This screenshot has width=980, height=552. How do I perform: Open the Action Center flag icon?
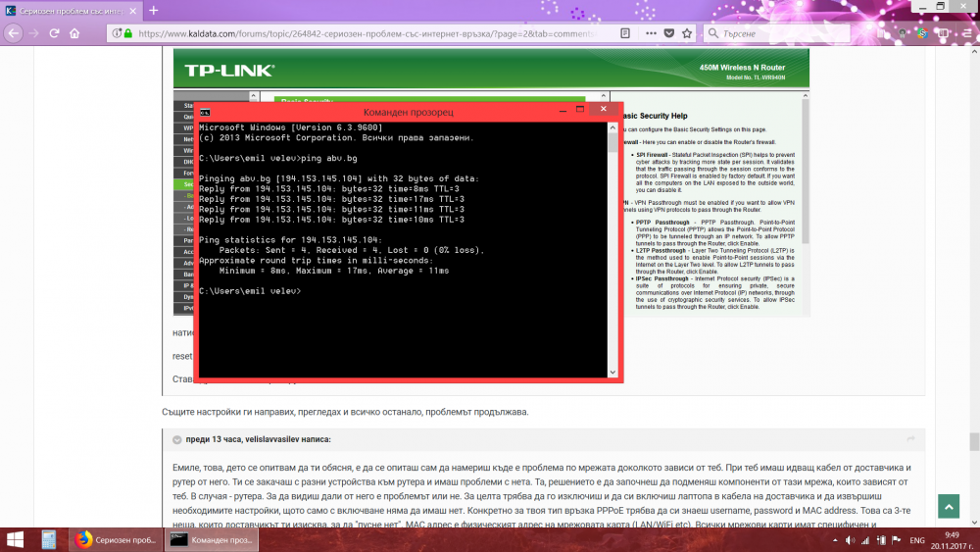897,540
